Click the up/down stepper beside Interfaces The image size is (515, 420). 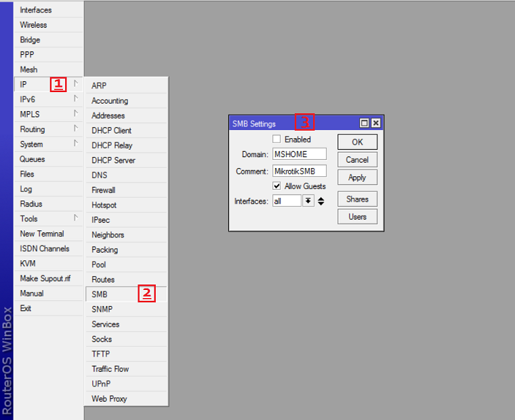[x=321, y=201]
